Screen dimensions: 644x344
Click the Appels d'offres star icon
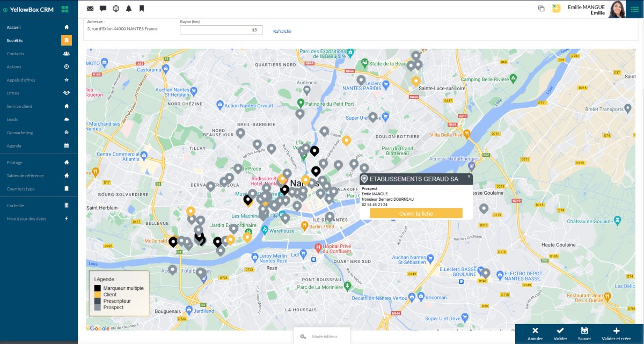(x=67, y=80)
